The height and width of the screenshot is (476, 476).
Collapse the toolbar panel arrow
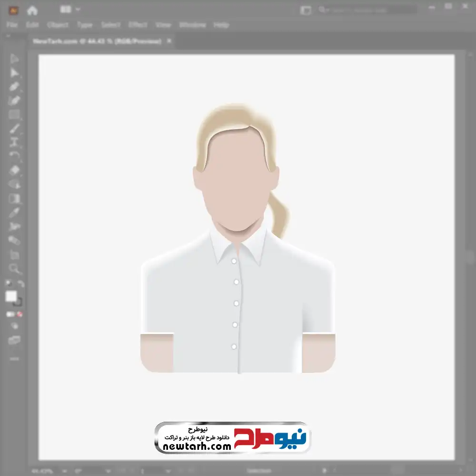8,36
